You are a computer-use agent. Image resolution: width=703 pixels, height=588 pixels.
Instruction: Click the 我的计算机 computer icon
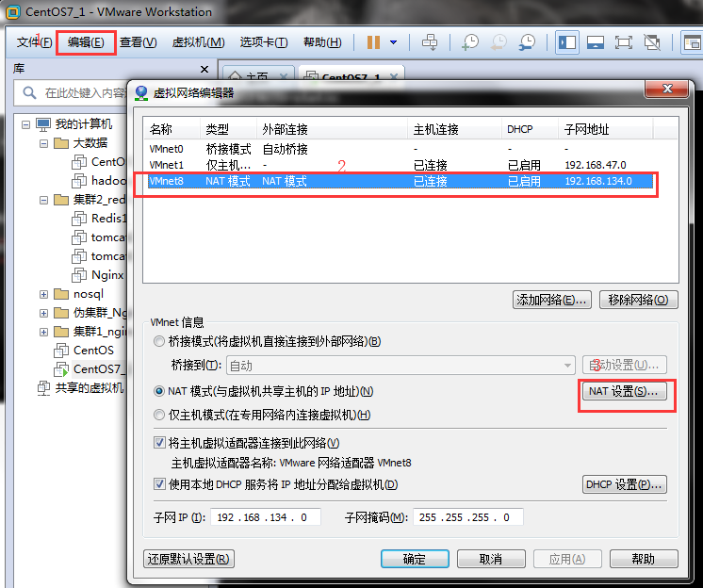tap(43, 124)
